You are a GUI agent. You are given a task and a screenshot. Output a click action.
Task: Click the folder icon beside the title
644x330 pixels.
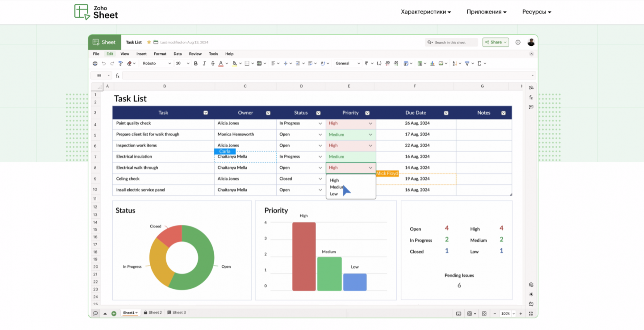156,42
